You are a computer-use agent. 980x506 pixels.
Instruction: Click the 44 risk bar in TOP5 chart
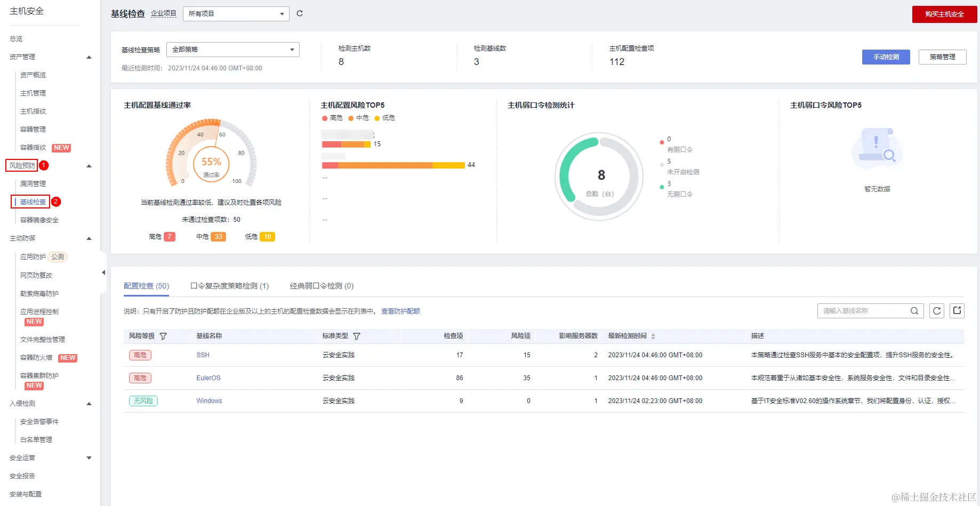[393, 165]
